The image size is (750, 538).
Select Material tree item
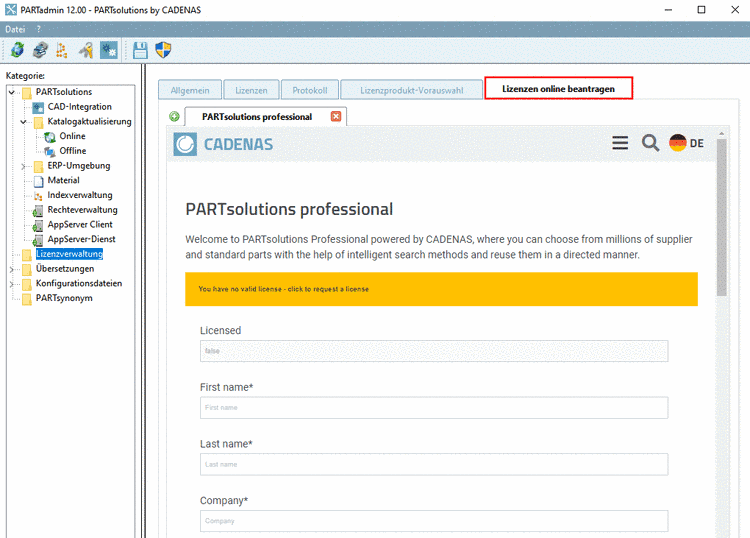pos(63,180)
